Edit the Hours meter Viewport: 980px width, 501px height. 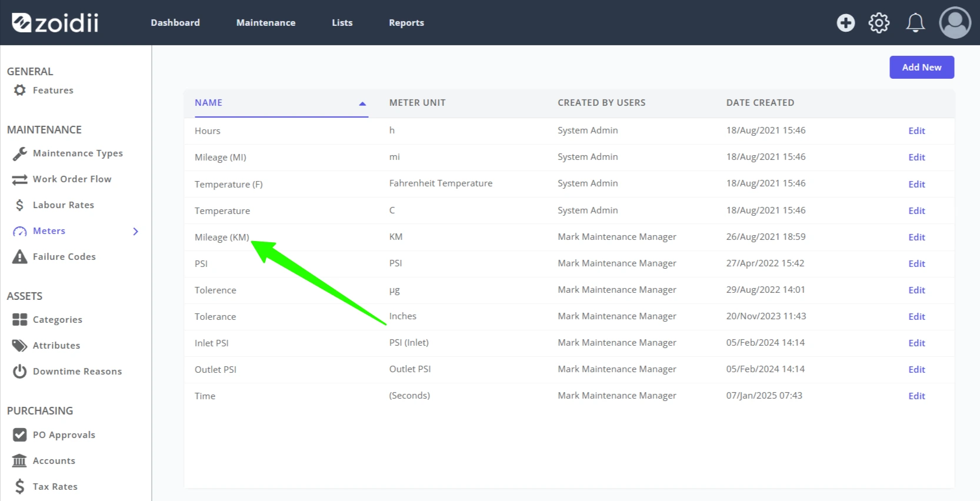point(916,131)
